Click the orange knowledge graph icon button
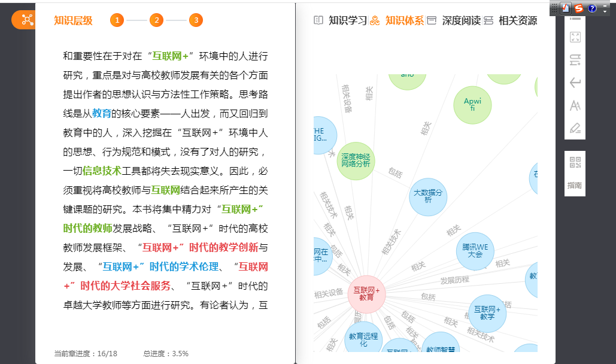Viewport: 616px width, 364px height. pyautogui.click(x=26, y=20)
